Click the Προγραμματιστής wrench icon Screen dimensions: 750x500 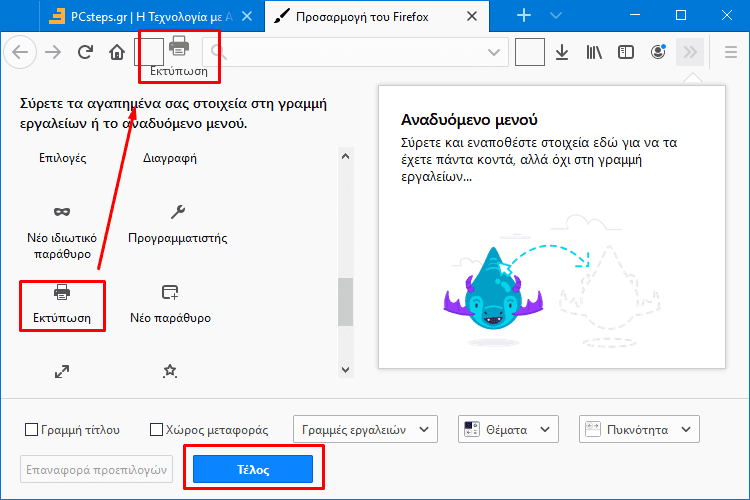point(177,211)
